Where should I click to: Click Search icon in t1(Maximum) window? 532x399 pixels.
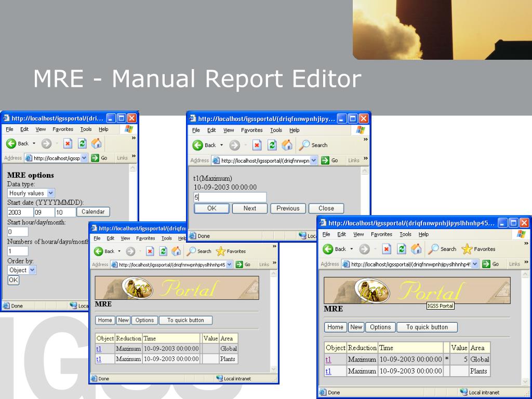tap(304, 145)
